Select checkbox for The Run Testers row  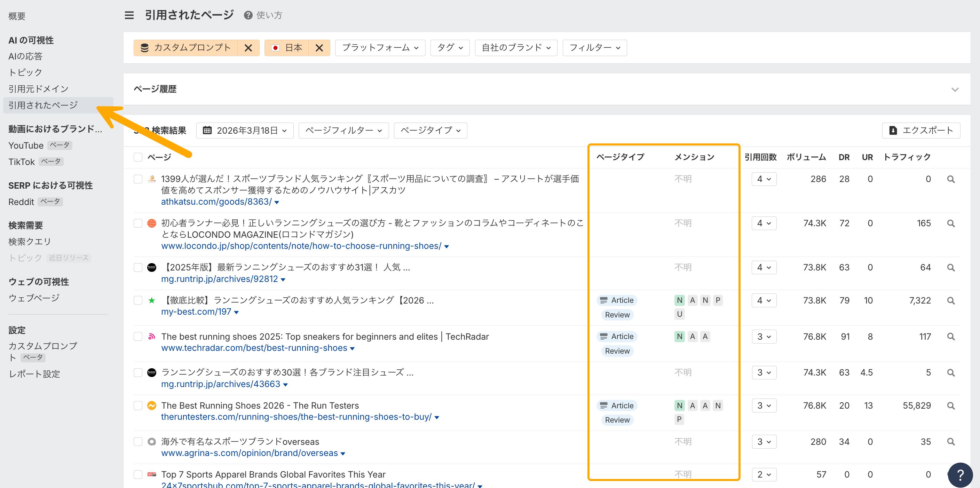pyautogui.click(x=138, y=406)
